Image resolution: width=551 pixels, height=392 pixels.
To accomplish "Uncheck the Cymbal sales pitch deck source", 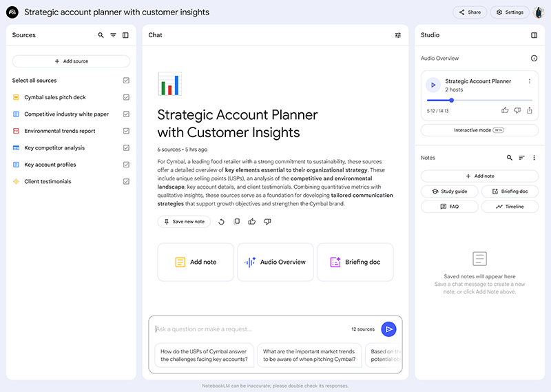I will [126, 98].
